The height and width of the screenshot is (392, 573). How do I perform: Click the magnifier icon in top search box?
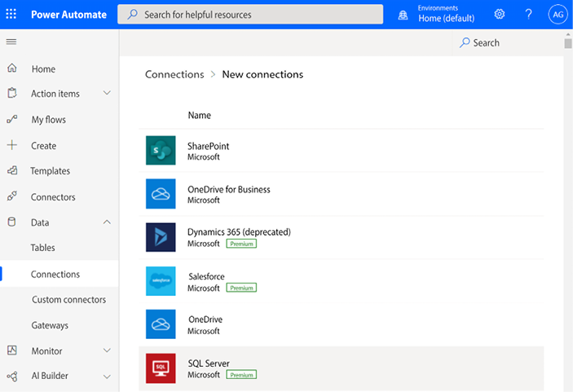(132, 14)
